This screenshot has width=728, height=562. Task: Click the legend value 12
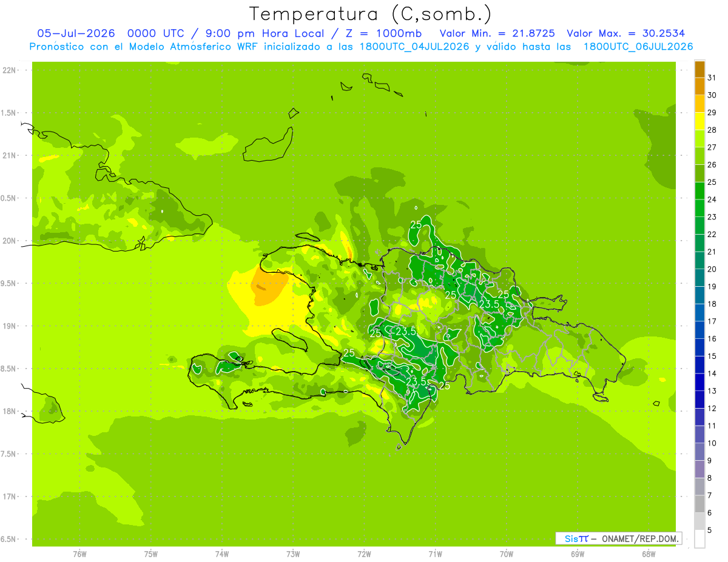coord(712,409)
